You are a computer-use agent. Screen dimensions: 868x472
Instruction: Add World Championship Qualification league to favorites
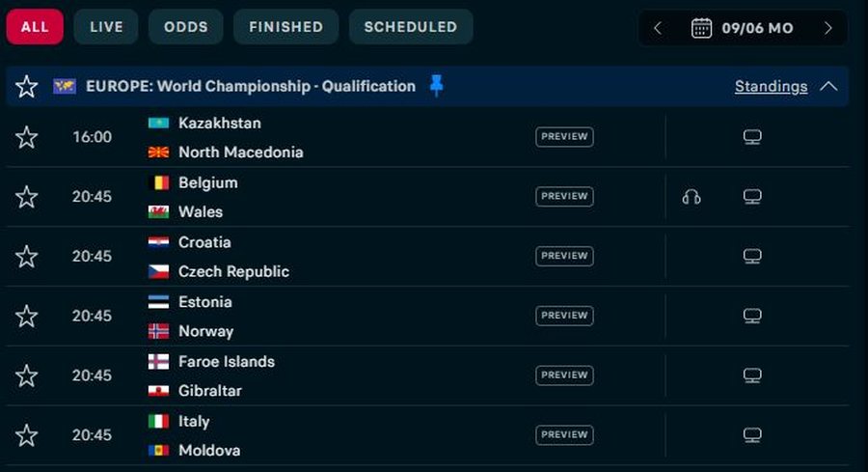tap(27, 87)
